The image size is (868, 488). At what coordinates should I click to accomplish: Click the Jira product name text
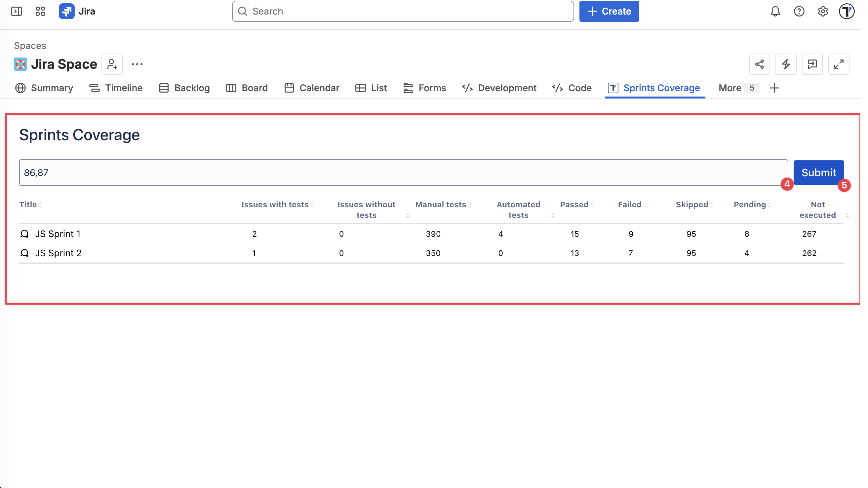(x=87, y=11)
